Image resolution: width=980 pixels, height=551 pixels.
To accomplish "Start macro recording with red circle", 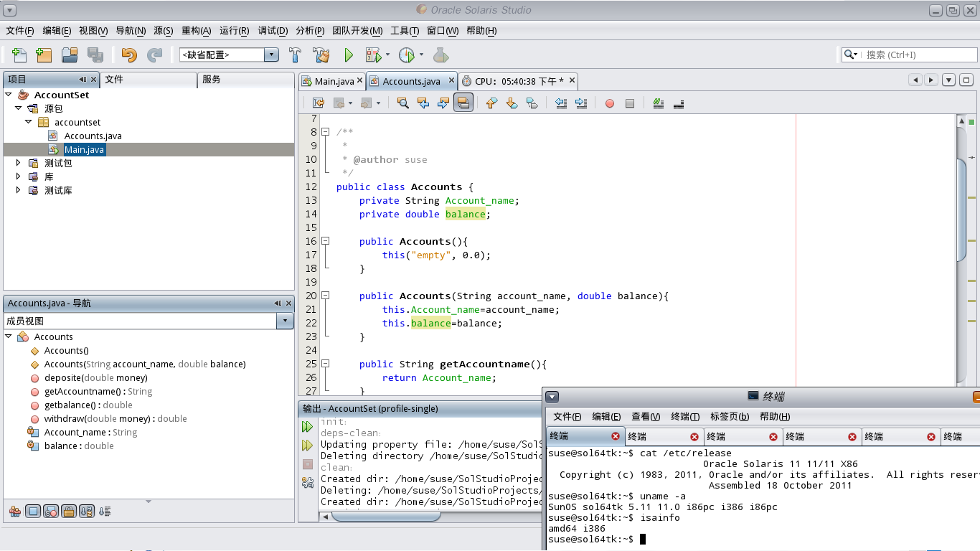I will click(x=610, y=103).
